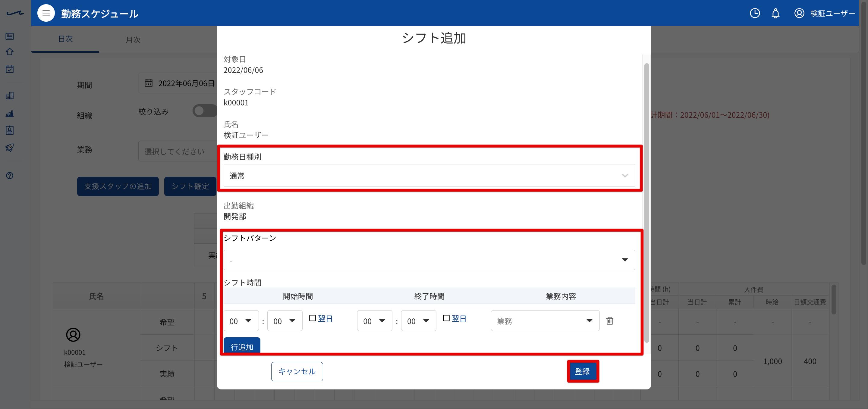Image resolution: width=868 pixels, height=409 pixels.
Task: Click staff code k00001 in dialog
Action: pyautogui.click(x=236, y=103)
